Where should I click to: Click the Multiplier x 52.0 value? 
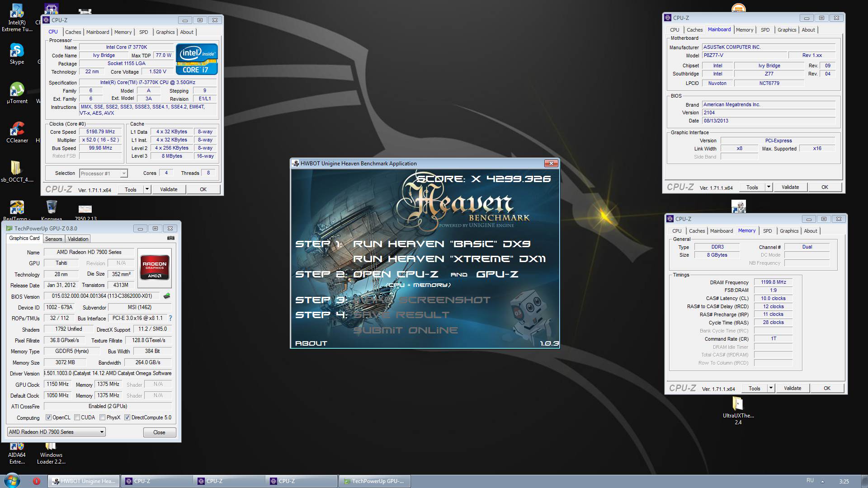(101, 140)
